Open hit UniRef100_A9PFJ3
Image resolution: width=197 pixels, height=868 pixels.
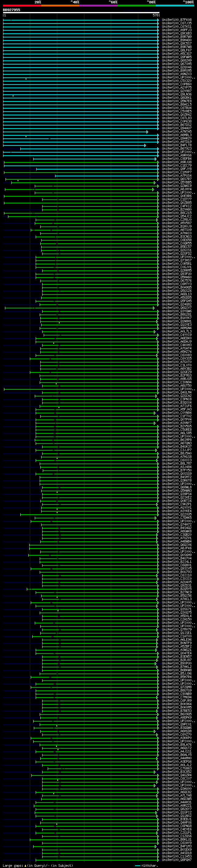point(176,30)
